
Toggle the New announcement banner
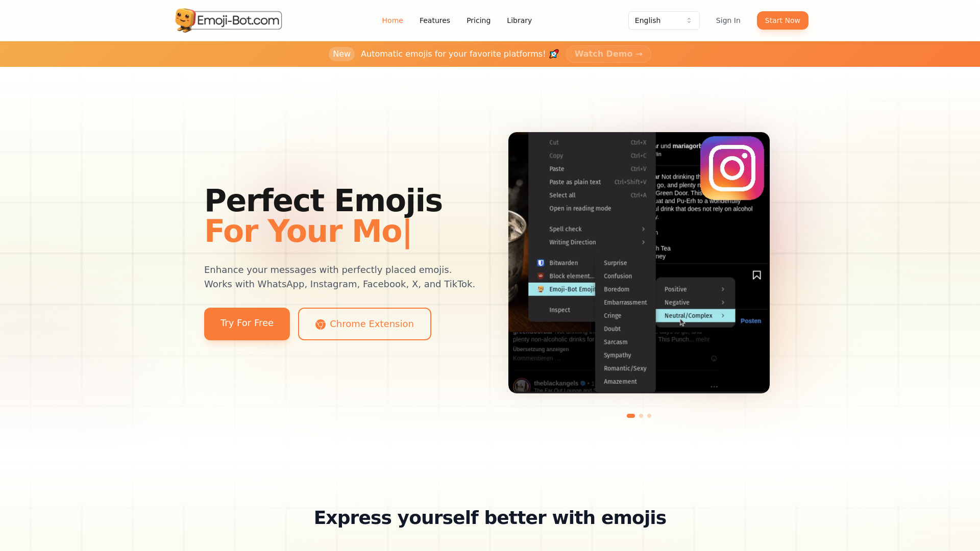(342, 54)
